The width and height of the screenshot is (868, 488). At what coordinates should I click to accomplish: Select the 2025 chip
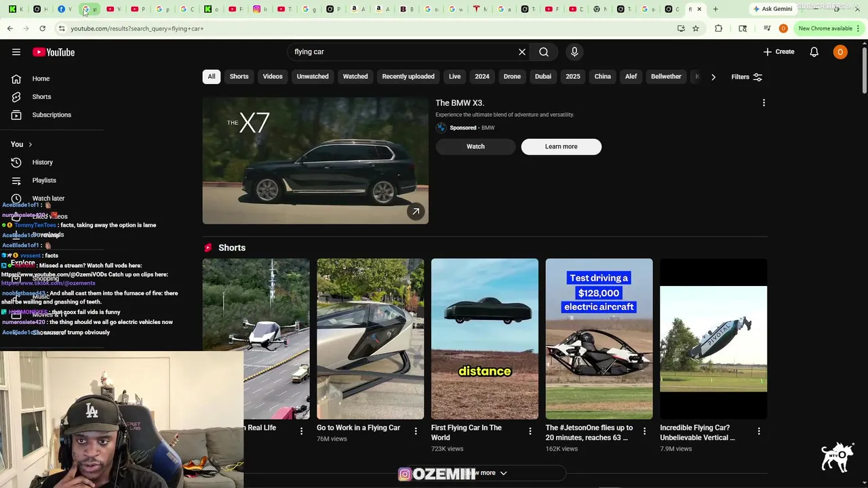pos(573,77)
